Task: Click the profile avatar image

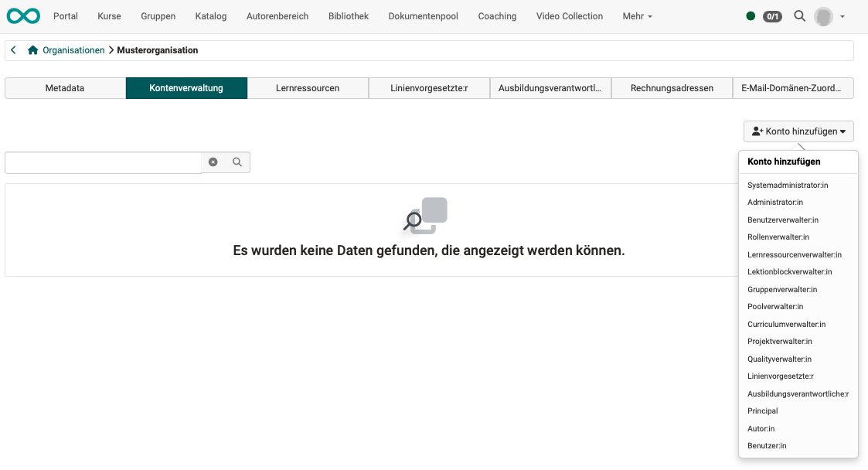Action: click(x=823, y=15)
